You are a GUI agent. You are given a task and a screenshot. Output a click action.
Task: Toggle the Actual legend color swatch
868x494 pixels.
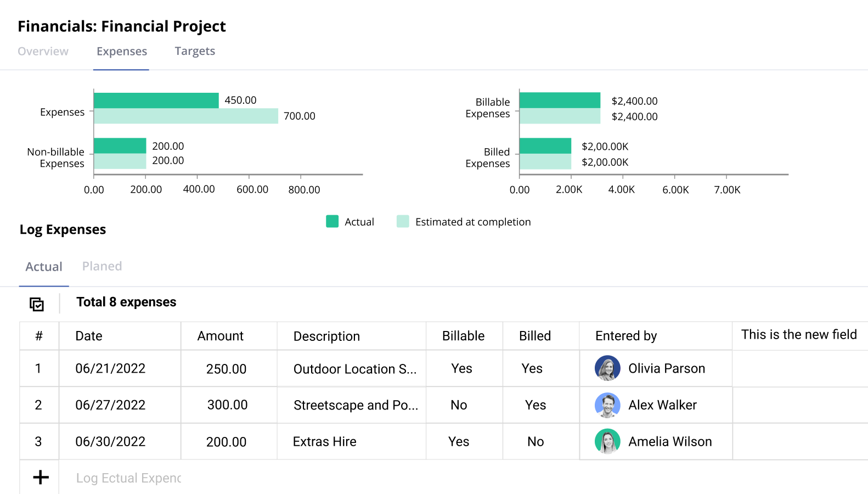coord(332,221)
